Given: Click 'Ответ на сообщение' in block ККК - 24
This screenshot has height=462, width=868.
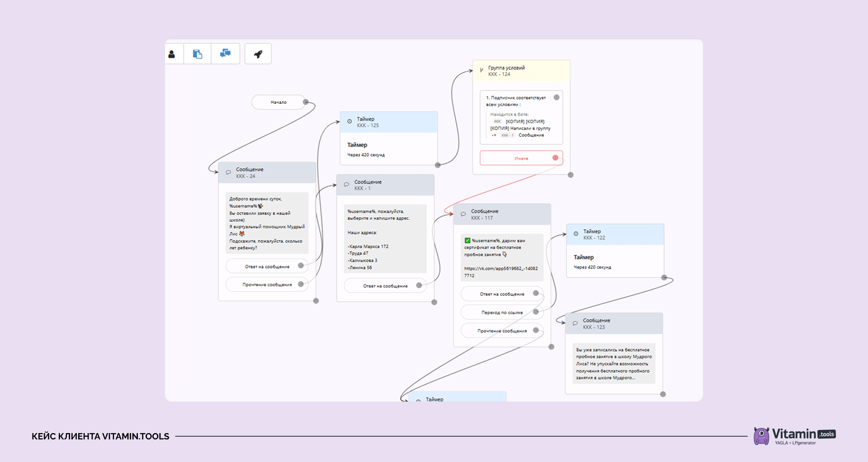Looking at the screenshot, I should point(267,266).
